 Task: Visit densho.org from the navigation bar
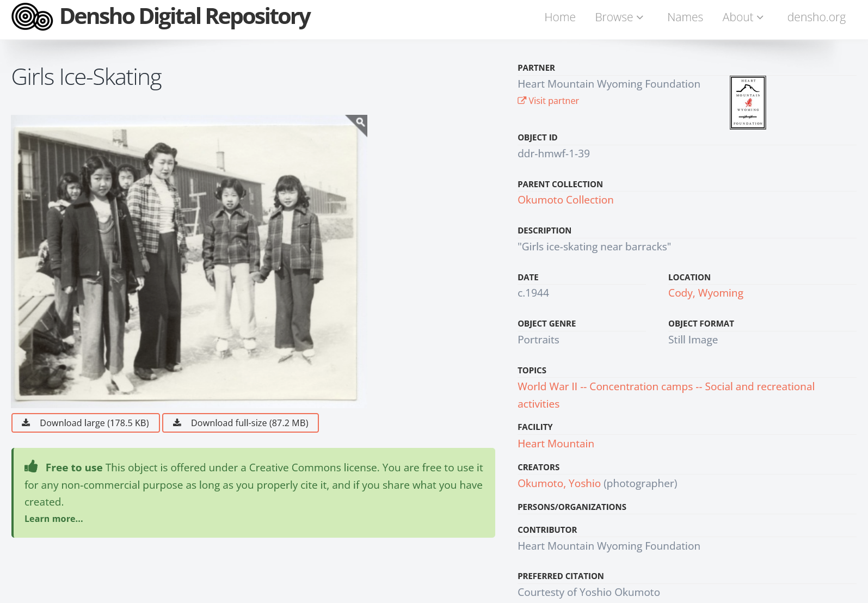(816, 17)
